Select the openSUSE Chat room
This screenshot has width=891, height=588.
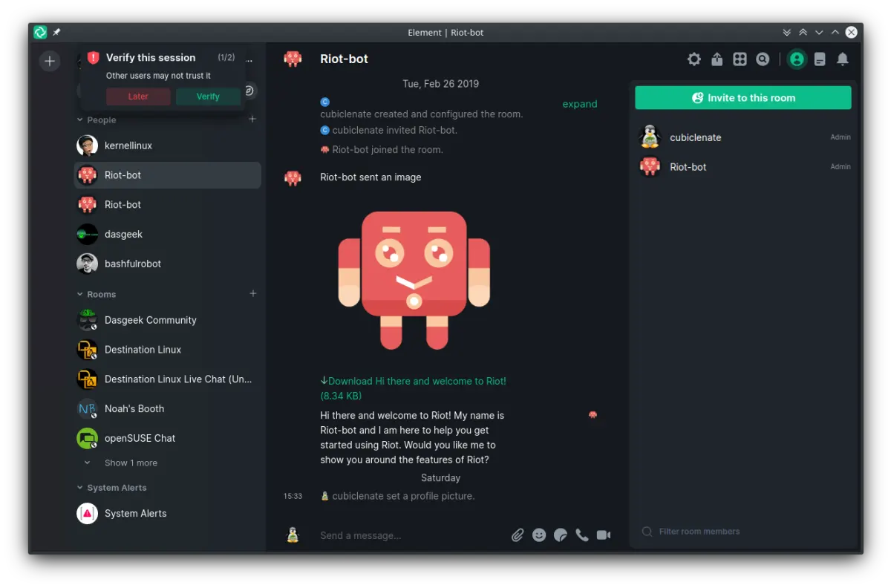pyautogui.click(x=140, y=438)
